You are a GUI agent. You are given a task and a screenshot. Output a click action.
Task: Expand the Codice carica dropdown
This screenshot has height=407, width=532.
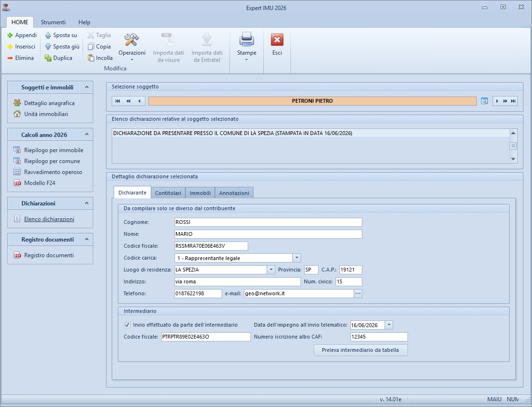(x=297, y=258)
